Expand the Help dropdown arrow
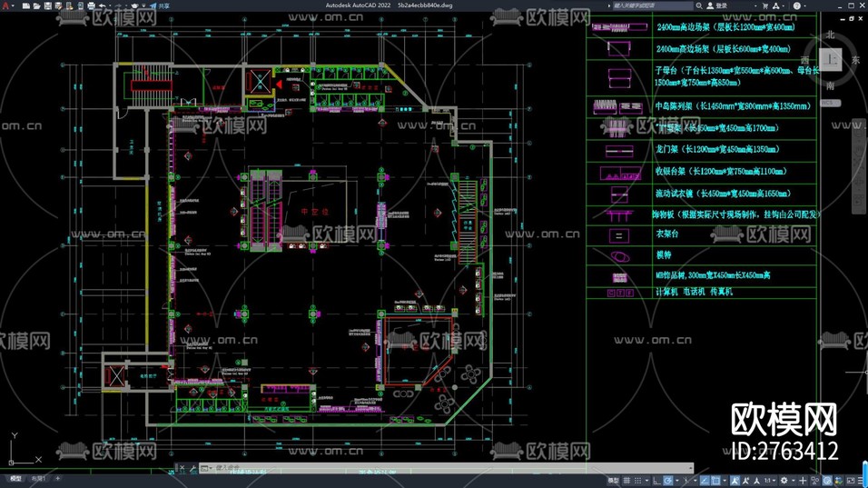Screen dimensions: 868x488 [x=804, y=5]
